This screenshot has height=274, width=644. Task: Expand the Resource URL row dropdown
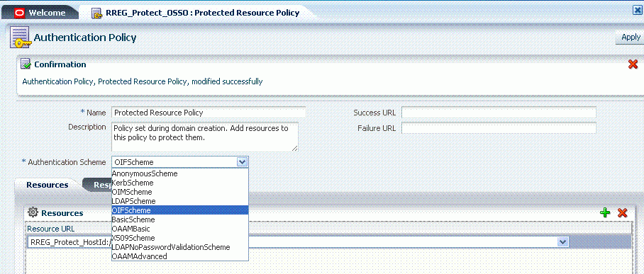click(562, 242)
